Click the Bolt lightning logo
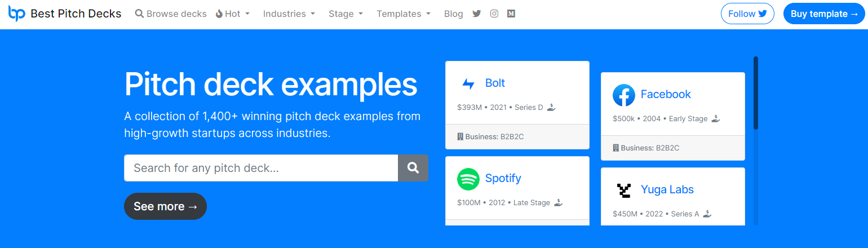This screenshot has height=248, width=868. [x=468, y=84]
